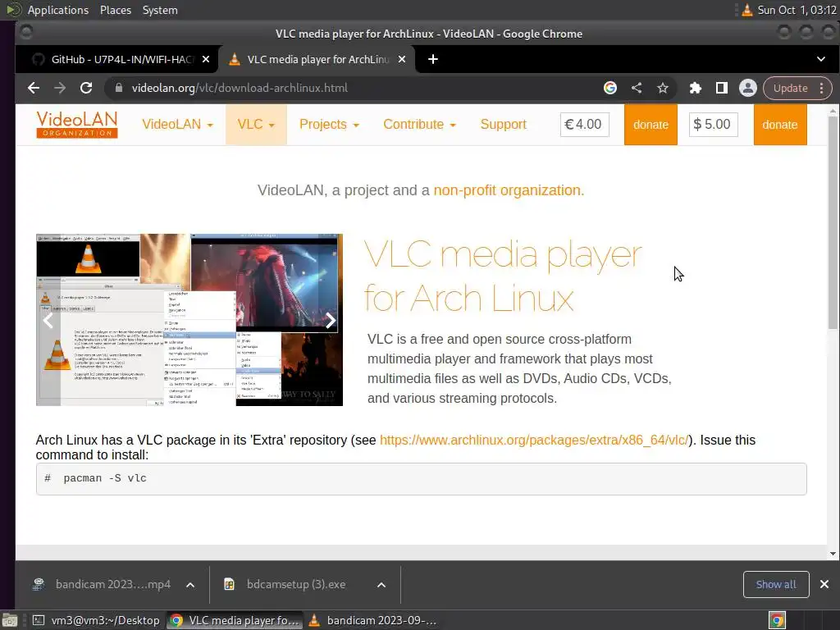Switch to bandicam VLC taskbar item

pos(373,620)
